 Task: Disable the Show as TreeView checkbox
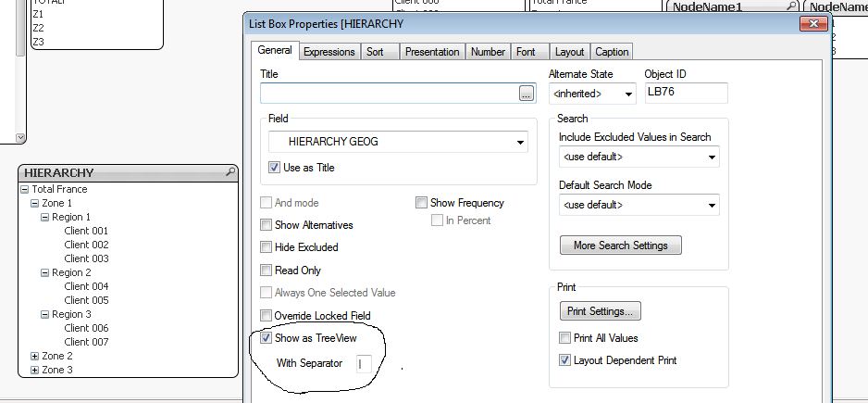point(267,339)
